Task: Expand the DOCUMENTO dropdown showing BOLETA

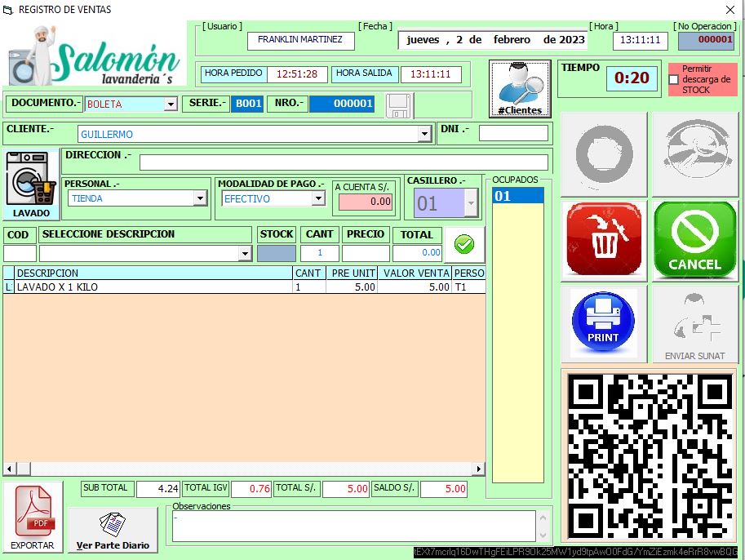Action: pos(171,104)
